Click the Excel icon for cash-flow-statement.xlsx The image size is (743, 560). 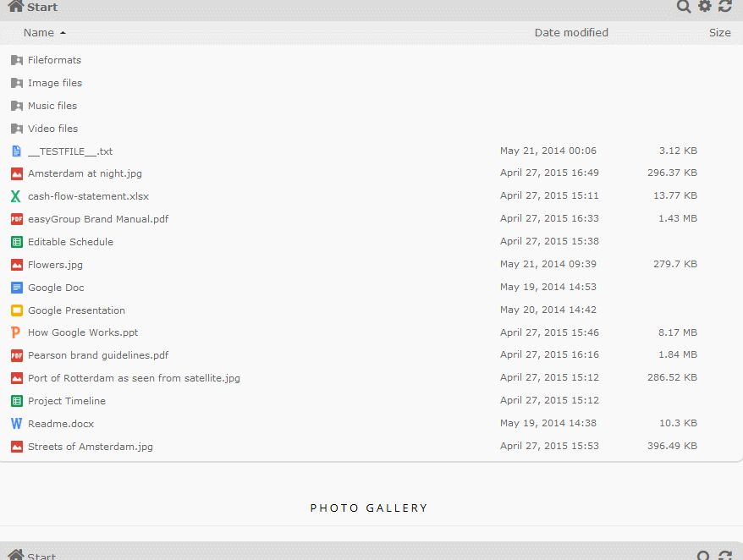tap(16, 196)
